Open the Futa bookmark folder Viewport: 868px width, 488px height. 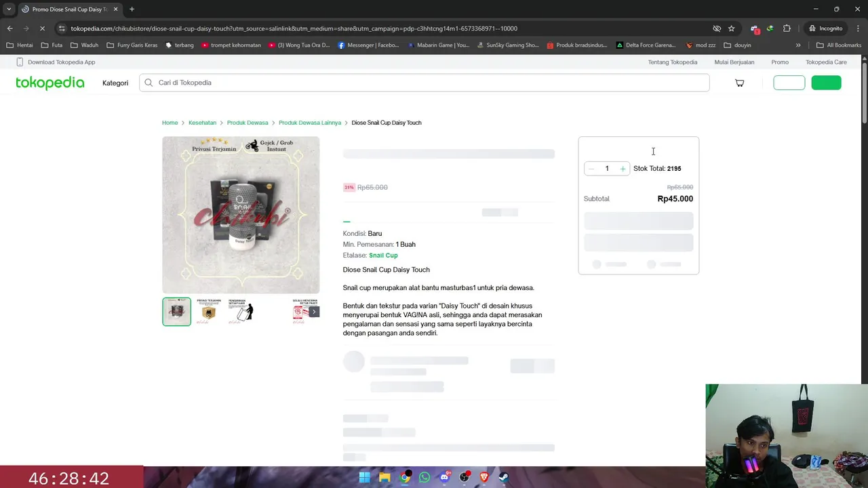click(x=52, y=45)
